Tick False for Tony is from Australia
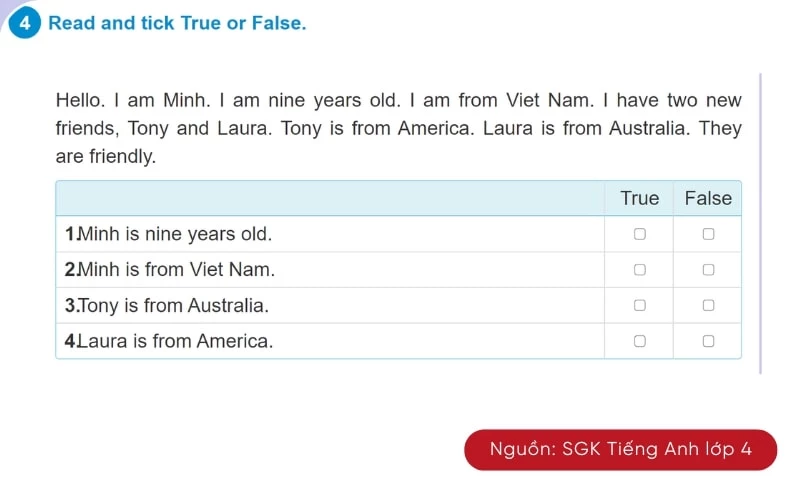The height and width of the screenshot is (500, 800). click(708, 305)
